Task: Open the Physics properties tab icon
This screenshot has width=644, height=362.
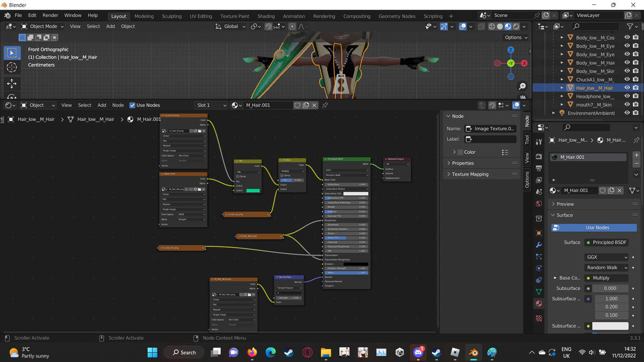Action: click(539, 269)
